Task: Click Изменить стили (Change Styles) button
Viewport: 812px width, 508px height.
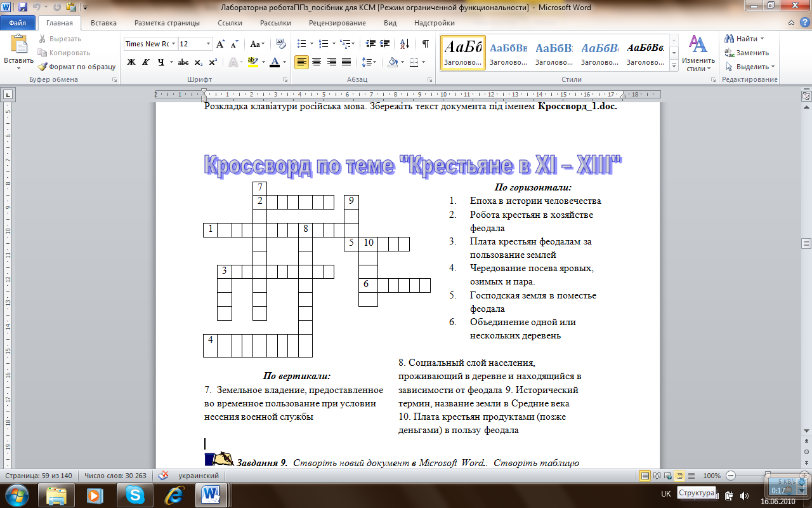Action: (698, 53)
